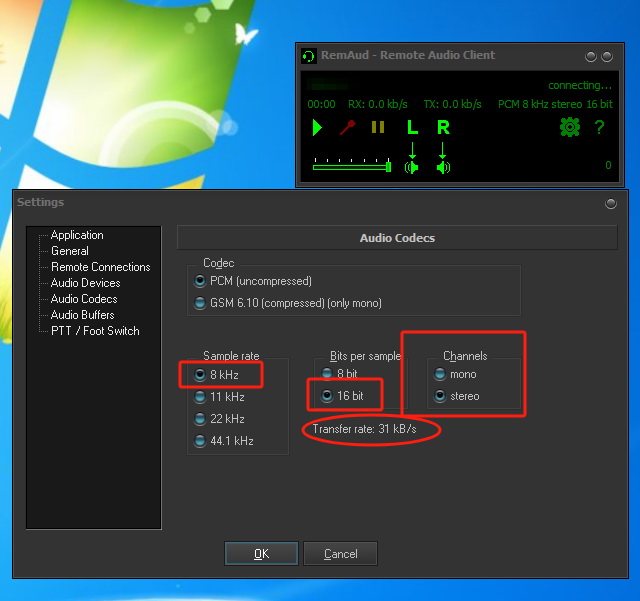
Task: Choose 22 kHz sample rate
Action: [x=219, y=418]
